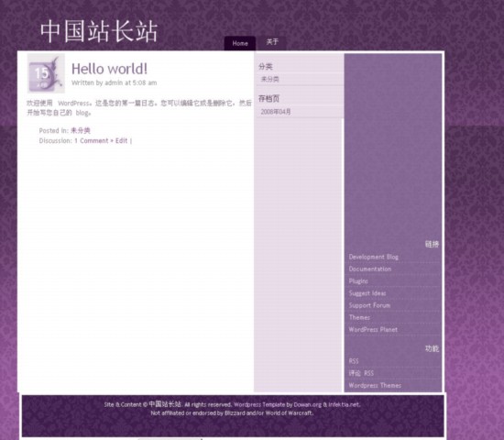Viewport: 504px width, 440px height.
Task: Open the Development Blog link
Action: coord(374,257)
